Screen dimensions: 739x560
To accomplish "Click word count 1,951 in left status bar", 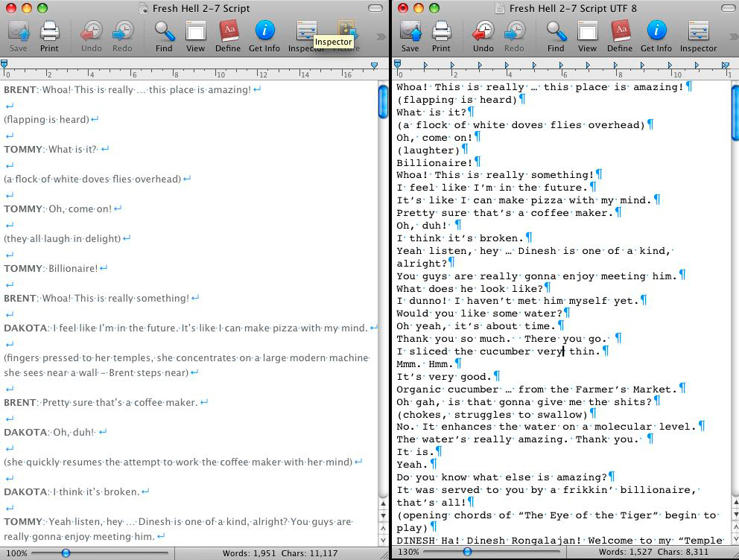I will 250,553.
